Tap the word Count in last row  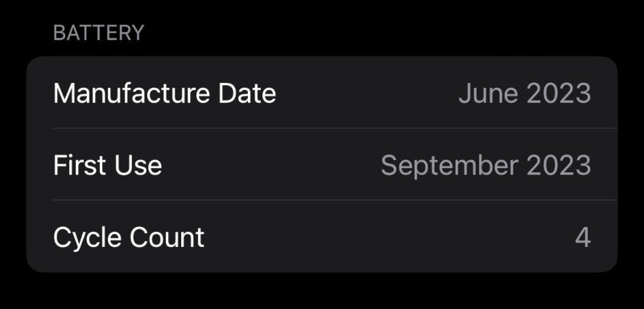click(x=167, y=237)
